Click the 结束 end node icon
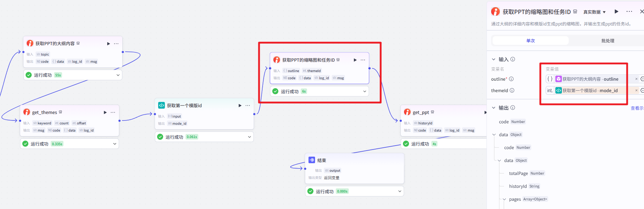Screen dimensions: 644x209 [x=312, y=160]
